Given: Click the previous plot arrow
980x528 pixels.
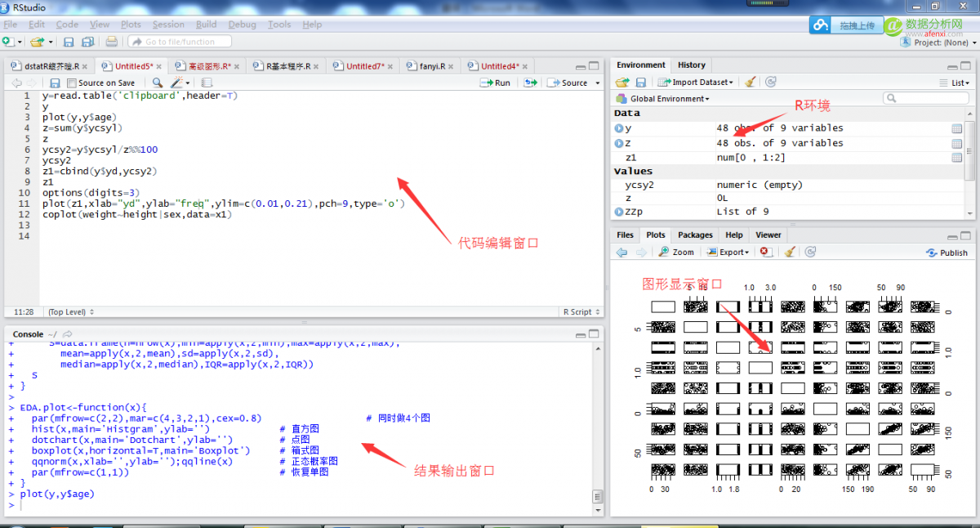Looking at the screenshot, I should coord(622,252).
